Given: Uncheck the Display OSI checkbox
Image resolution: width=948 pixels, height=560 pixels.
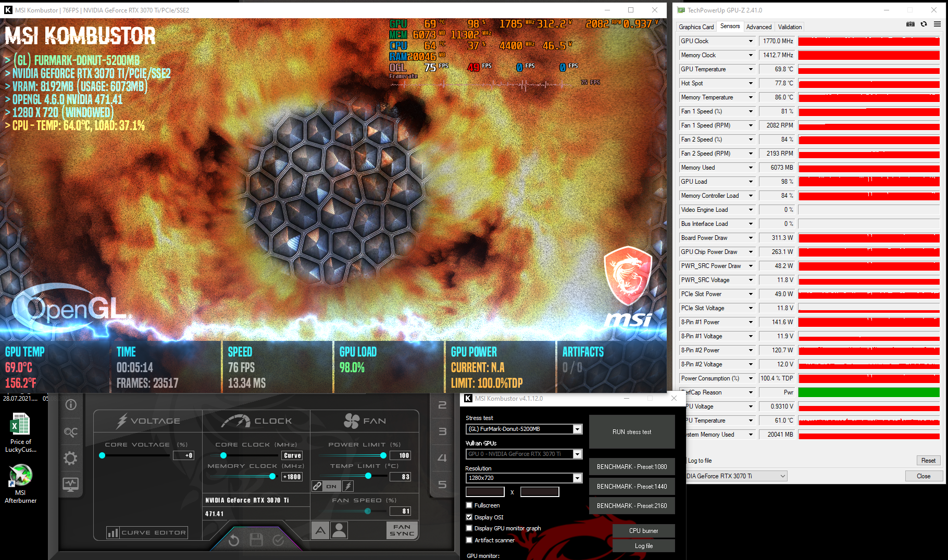Looking at the screenshot, I should [x=469, y=517].
